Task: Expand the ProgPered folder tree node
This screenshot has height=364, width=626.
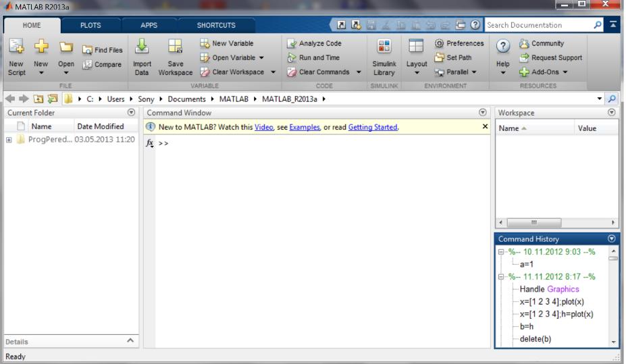Action: 9,140
